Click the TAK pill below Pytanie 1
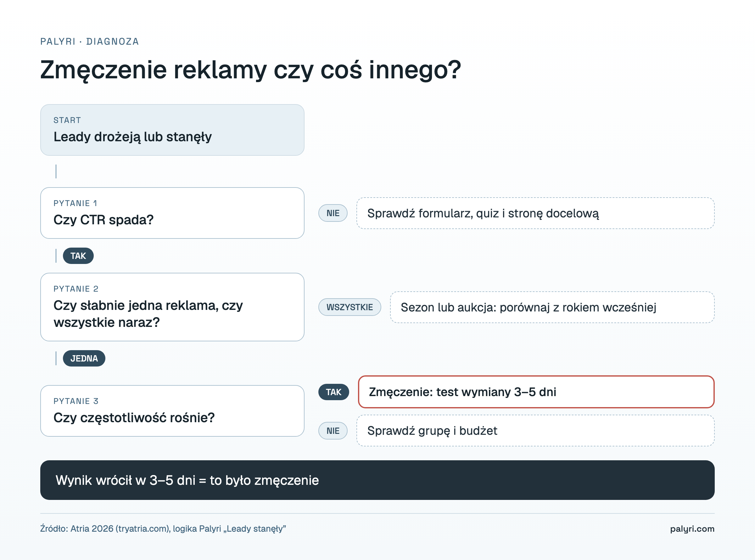 (x=78, y=255)
